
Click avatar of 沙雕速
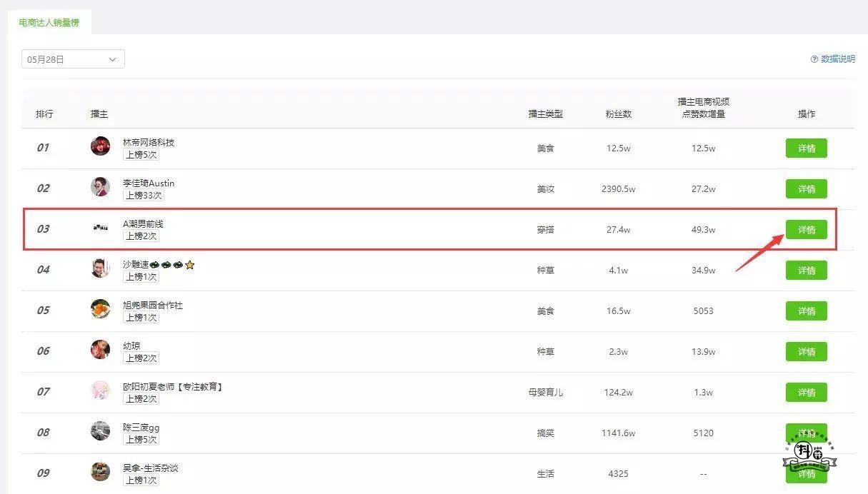pos(101,268)
